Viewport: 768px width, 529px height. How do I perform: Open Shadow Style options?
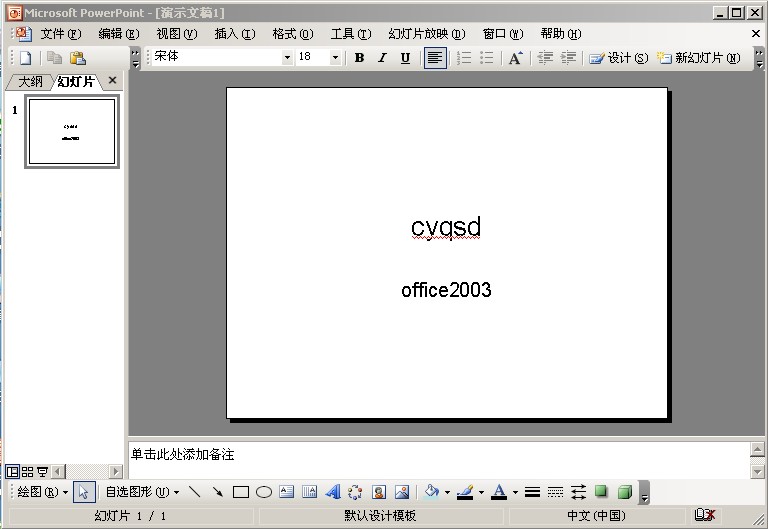pyautogui.click(x=601, y=492)
